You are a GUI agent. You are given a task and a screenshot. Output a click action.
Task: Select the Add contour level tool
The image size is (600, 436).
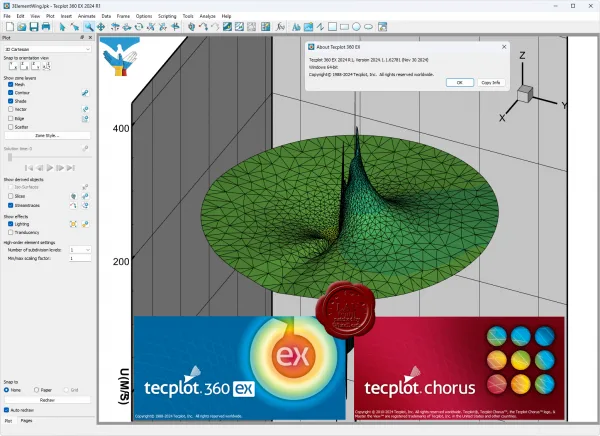click(x=227, y=26)
